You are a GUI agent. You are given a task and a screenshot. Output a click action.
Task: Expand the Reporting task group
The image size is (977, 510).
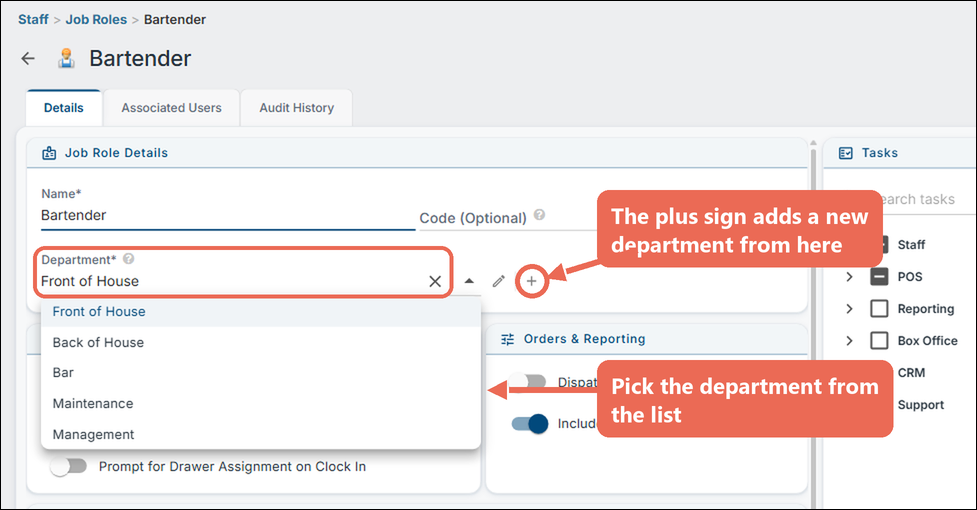pos(849,309)
